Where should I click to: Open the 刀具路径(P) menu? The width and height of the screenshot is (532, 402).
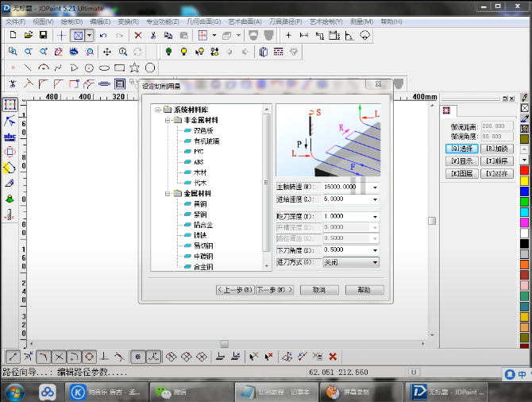tap(287, 21)
